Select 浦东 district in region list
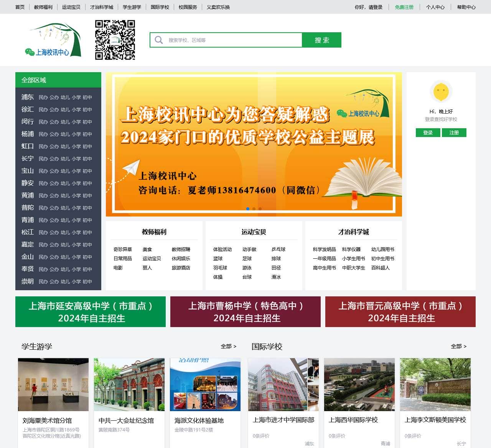491x448 pixels. click(28, 97)
